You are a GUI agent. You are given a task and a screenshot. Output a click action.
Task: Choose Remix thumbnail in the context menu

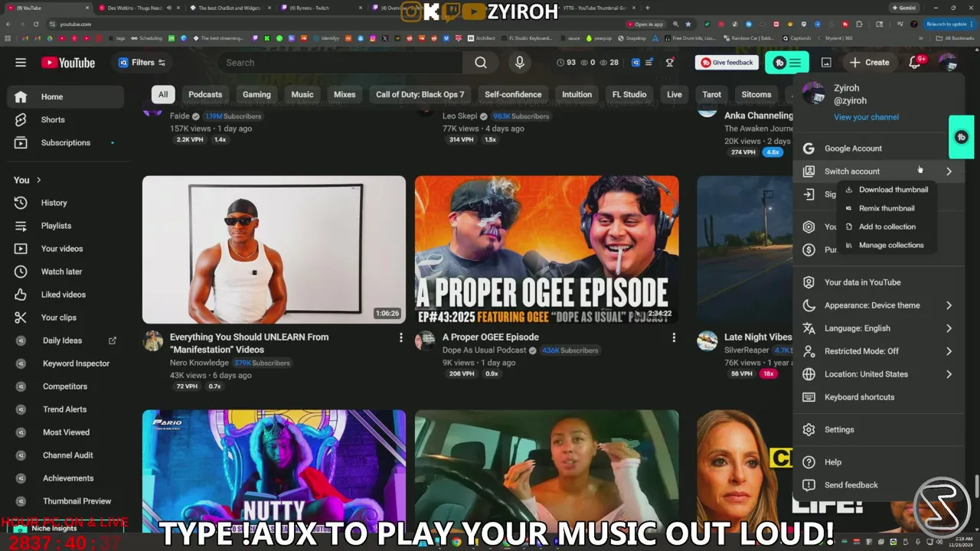(x=887, y=208)
